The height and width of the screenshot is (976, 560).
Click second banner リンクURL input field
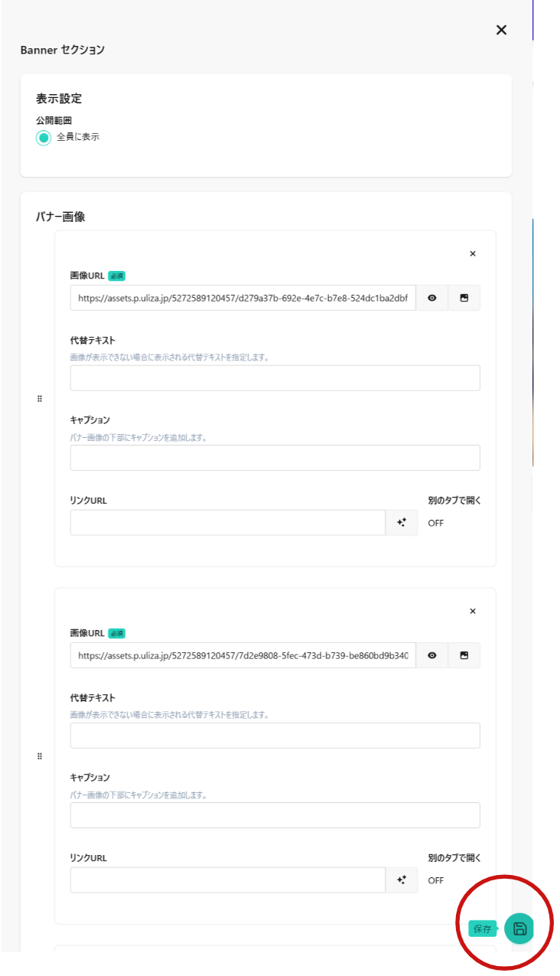(x=227, y=880)
